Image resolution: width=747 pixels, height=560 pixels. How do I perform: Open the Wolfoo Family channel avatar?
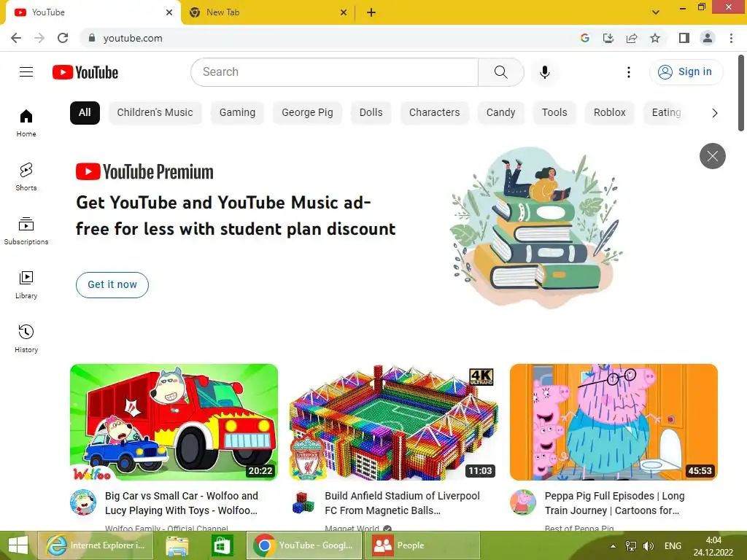click(x=83, y=502)
